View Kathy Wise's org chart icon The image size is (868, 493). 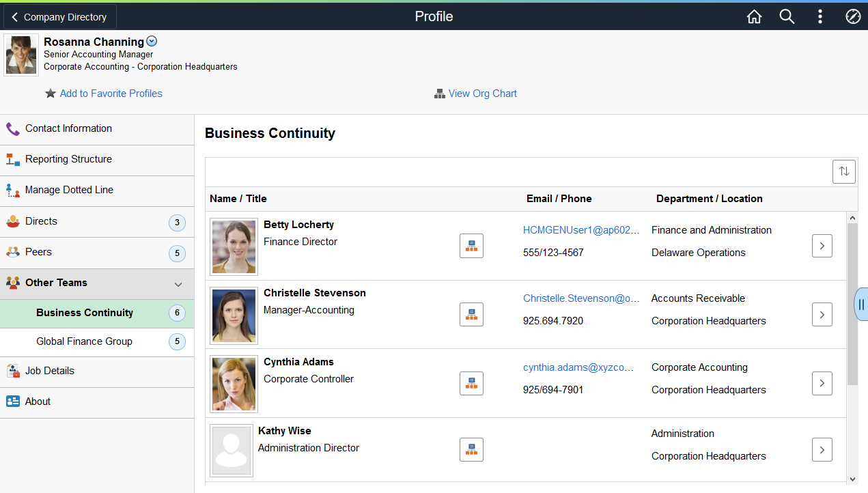point(471,449)
